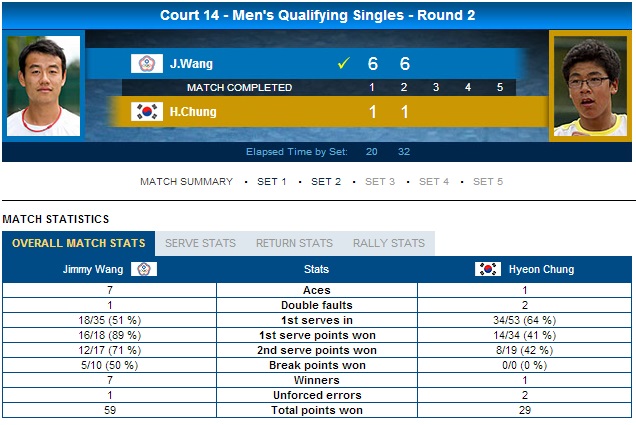
Task: View Set 2 statistics
Action: point(326,182)
